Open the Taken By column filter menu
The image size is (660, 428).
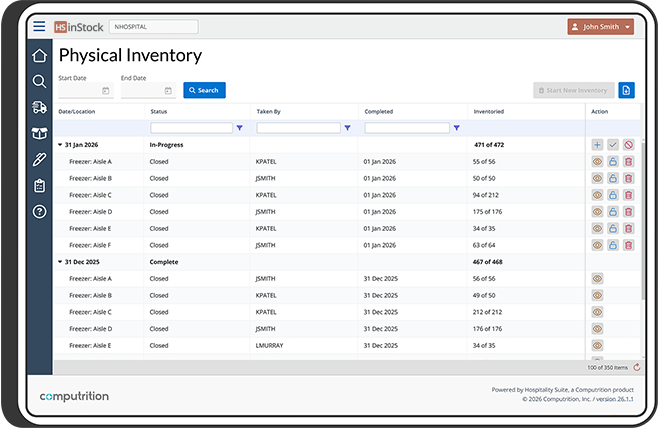pos(347,128)
